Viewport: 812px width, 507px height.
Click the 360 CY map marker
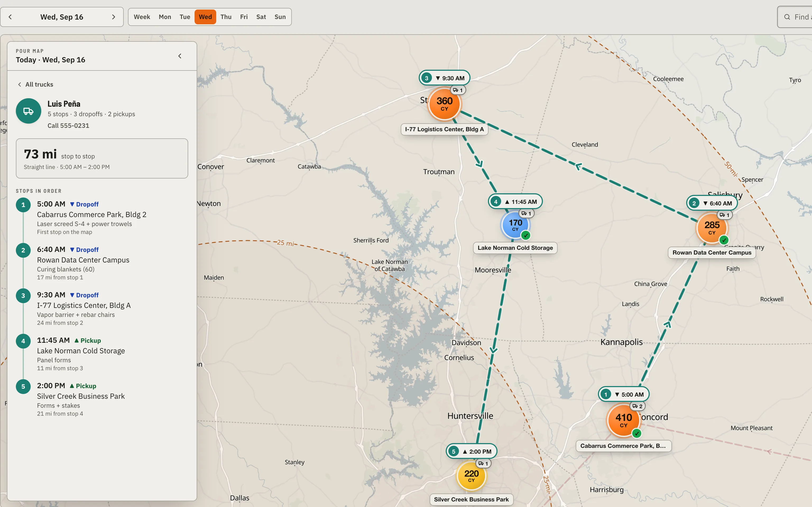point(445,104)
